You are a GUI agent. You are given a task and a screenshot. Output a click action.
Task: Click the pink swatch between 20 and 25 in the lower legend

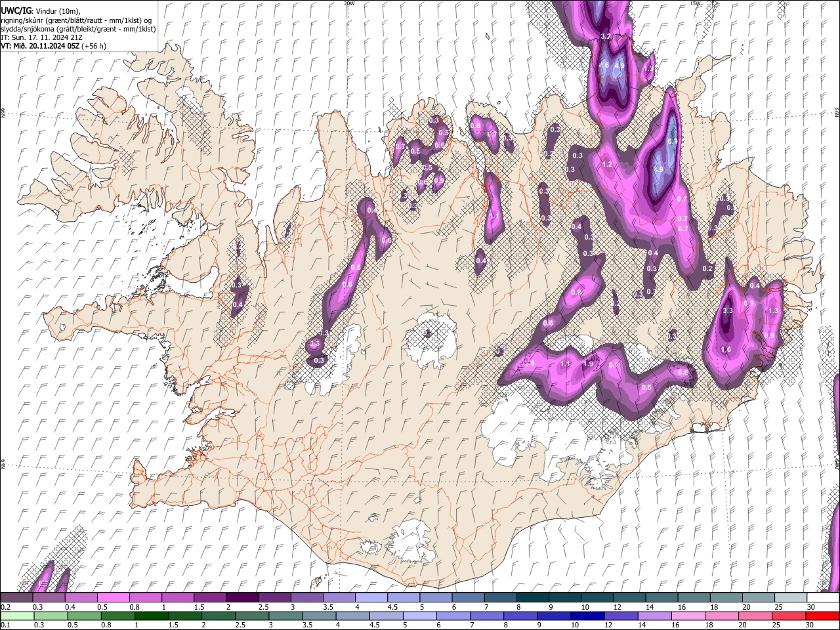coord(755,616)
